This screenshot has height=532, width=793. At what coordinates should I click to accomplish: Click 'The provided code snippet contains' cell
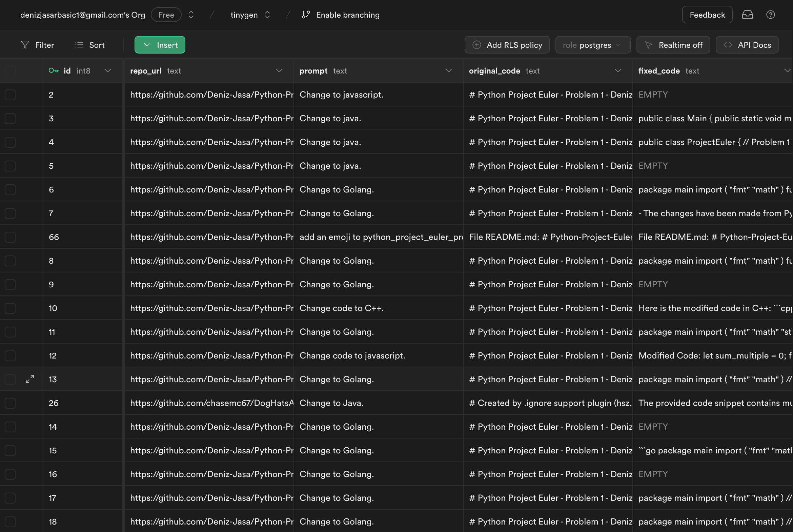pyautogui.click(x=713, y=403)
